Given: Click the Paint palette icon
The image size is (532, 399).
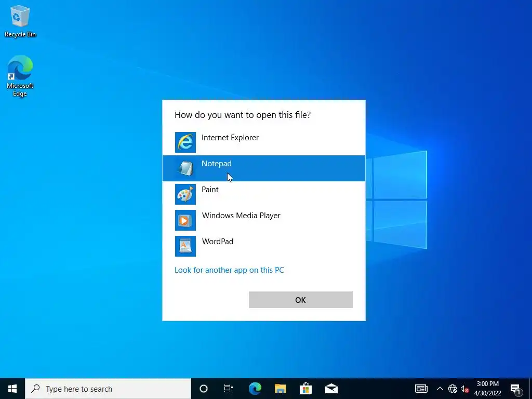Looking at the screenshot, I should 185,194.
